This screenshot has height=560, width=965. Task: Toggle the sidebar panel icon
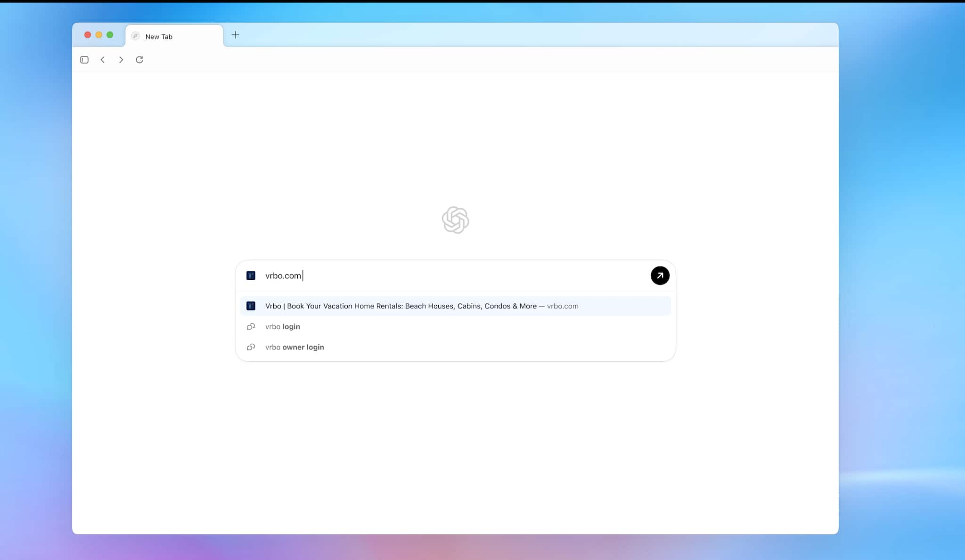pyautogui.click(x=84, y=60)
